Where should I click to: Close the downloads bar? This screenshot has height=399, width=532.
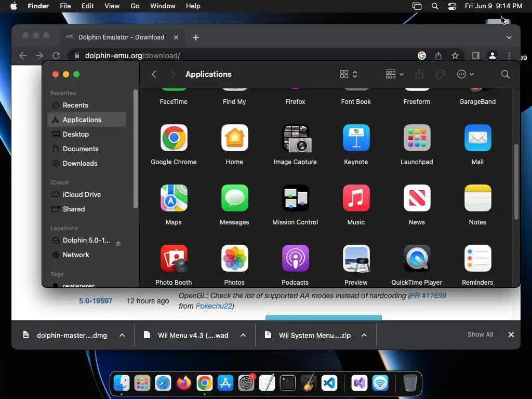point(511,335)
